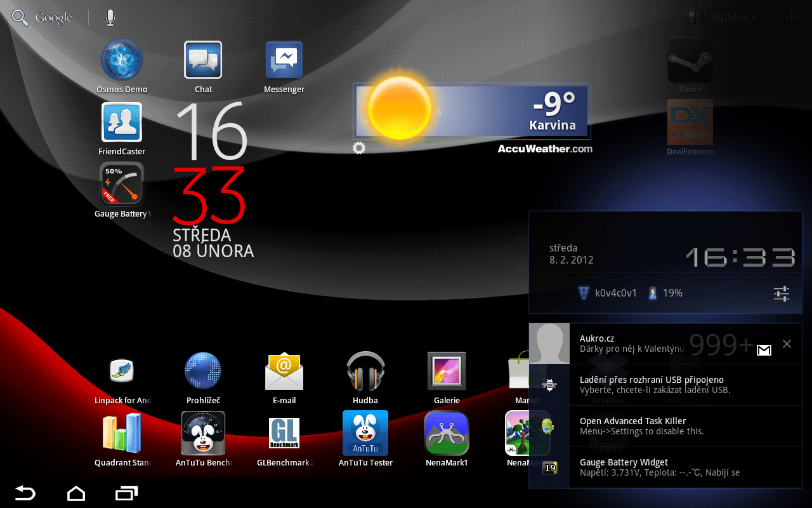Tap the Gauge Battery widget icon
The width and height of the screenshot is (812, 508).
(x=122, y=190)
